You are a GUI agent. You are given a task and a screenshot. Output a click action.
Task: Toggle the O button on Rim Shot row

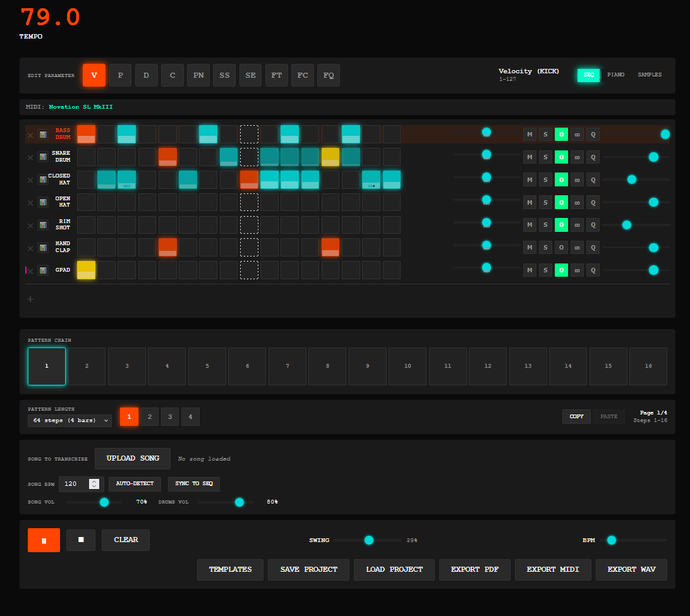[561, 225]
